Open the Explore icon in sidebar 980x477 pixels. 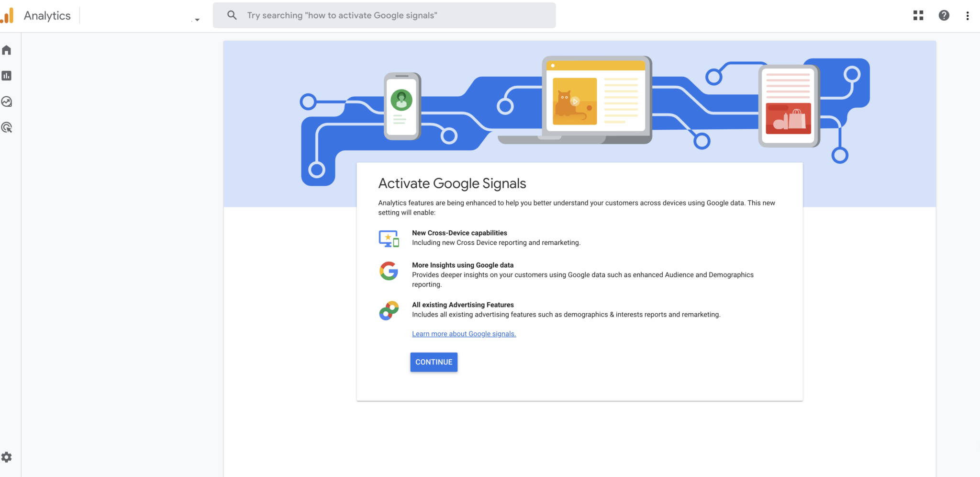pos(7,102)
